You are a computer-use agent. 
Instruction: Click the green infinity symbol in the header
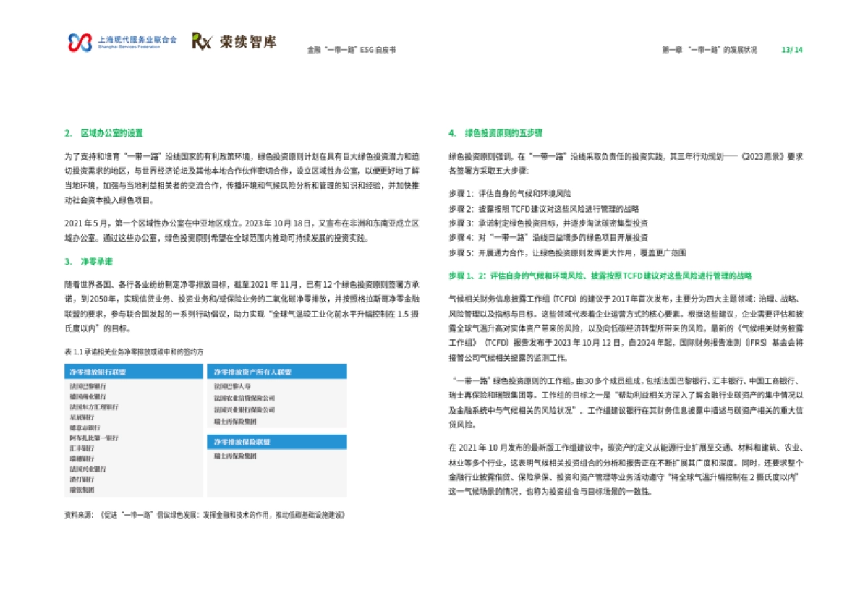pyautogui.click(x=80, y=43)
